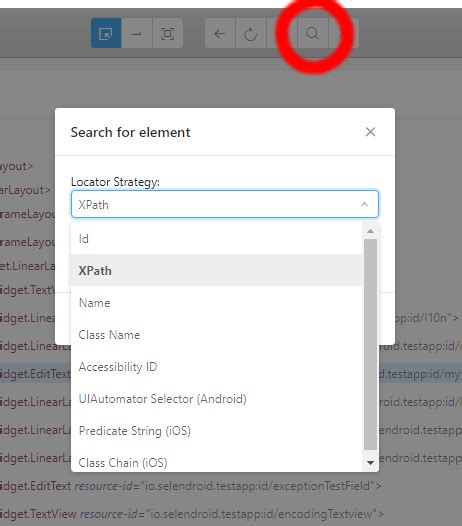
Task: Choose Id from the locator list
Action: [216, 239]
